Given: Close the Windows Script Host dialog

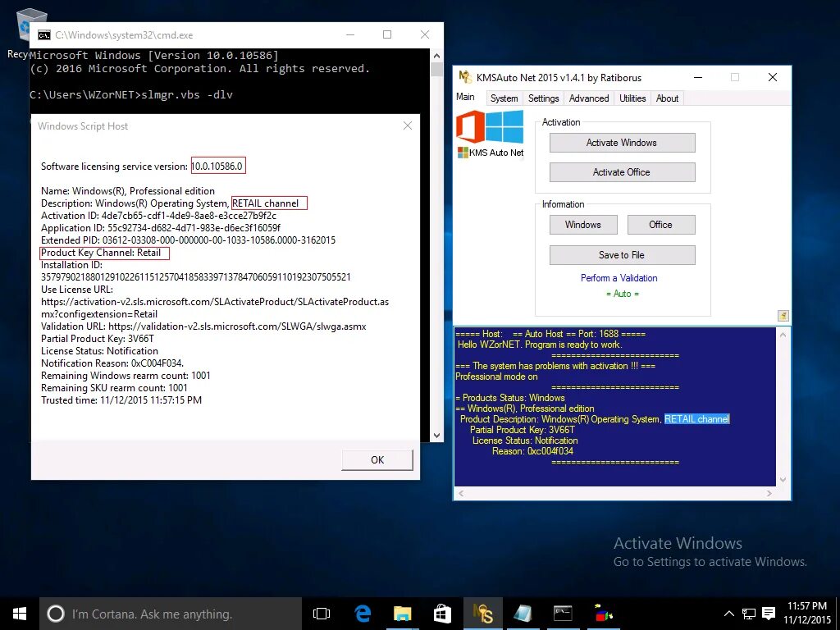Looking at the screenshot, I should tap(407, 126).
